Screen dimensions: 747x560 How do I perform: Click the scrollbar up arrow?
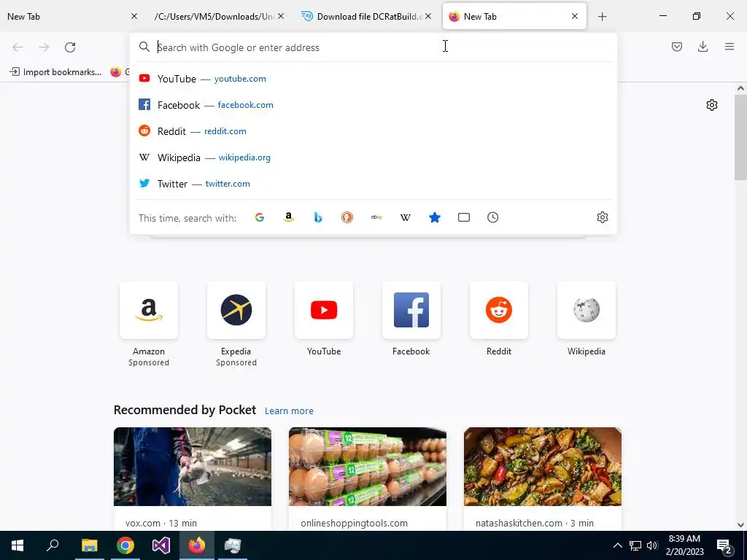tap(740, 88)
